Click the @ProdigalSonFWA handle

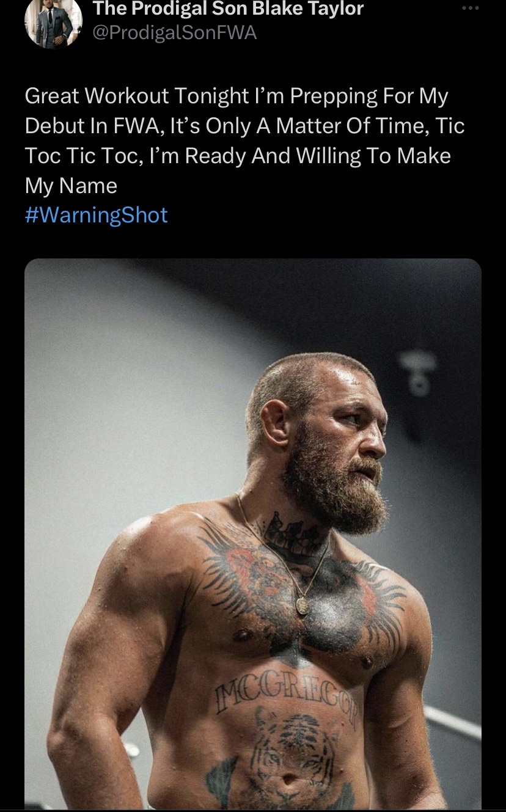click(174, 33)
